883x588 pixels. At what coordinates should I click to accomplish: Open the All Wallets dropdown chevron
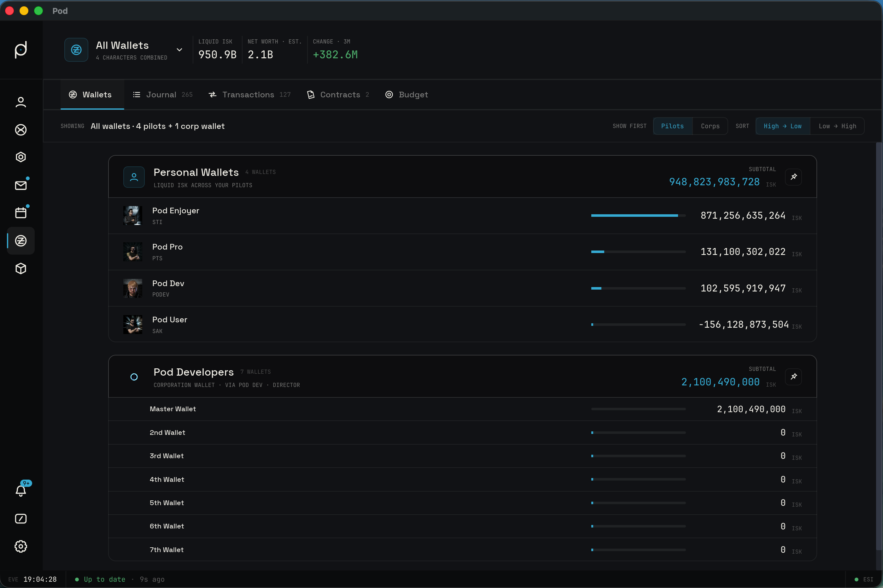click(x=179, y=49)
